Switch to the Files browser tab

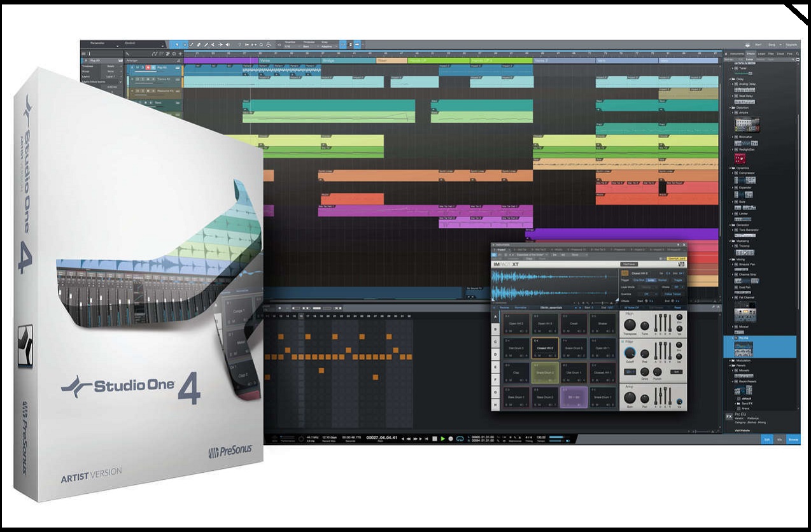point(771,53)
